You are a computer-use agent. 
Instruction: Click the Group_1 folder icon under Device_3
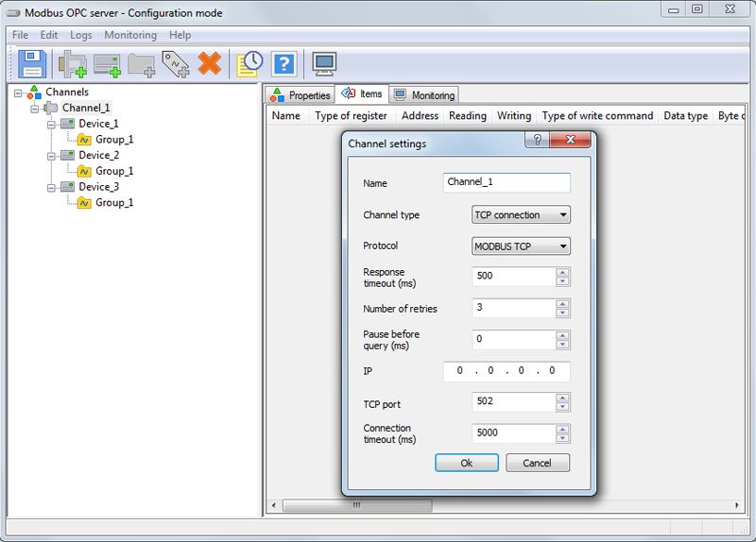click(x=84, y=203)
